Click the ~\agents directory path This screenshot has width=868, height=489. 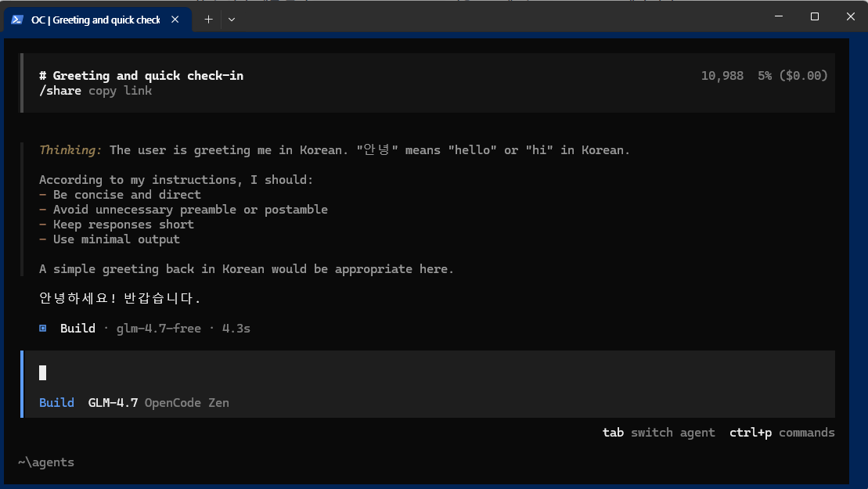pyautogui.click(x=46, y=462)
